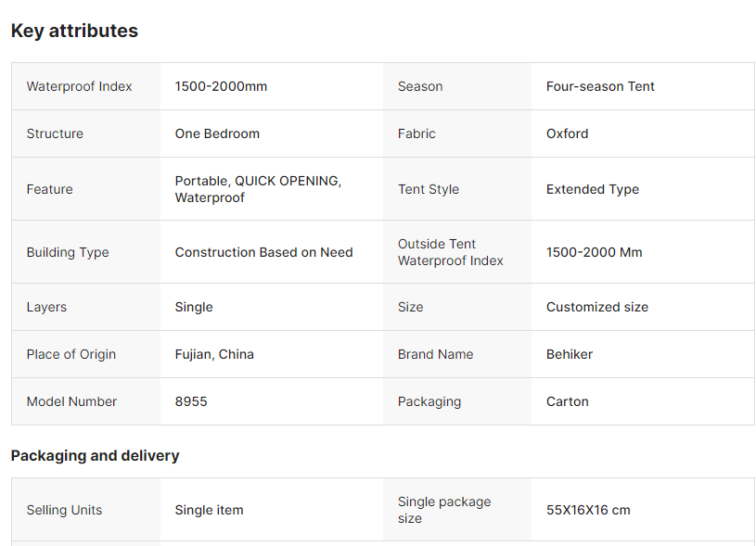Image resolution: width=756 pixels, height=546 pixels.
Task: Click the 1500-2000mm waterproof value
Action: pos(221,86)
